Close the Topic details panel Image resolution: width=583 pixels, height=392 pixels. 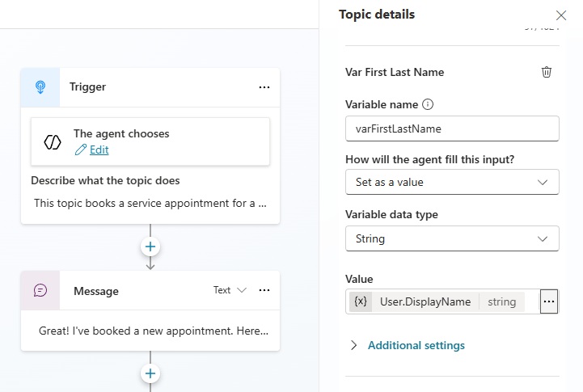point(561,15)
